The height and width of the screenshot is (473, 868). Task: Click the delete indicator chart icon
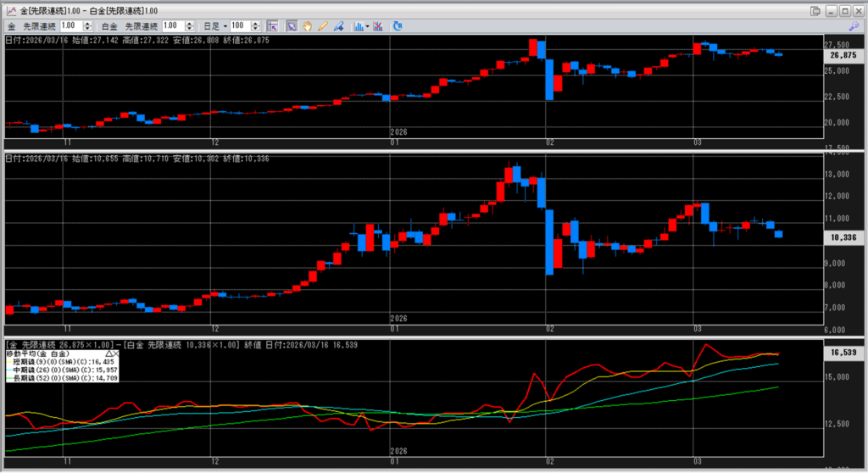point(379,26)
